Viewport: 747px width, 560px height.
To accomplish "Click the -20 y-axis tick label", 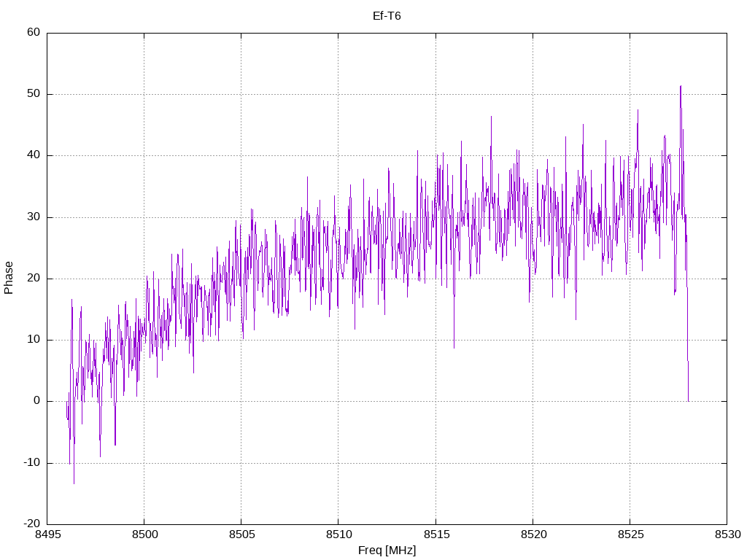I will pyautogui.click(x=32, y=524).
